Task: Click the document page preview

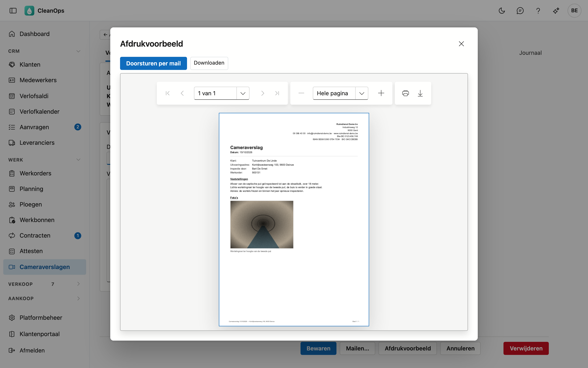Action: click(x=294, y=220)
